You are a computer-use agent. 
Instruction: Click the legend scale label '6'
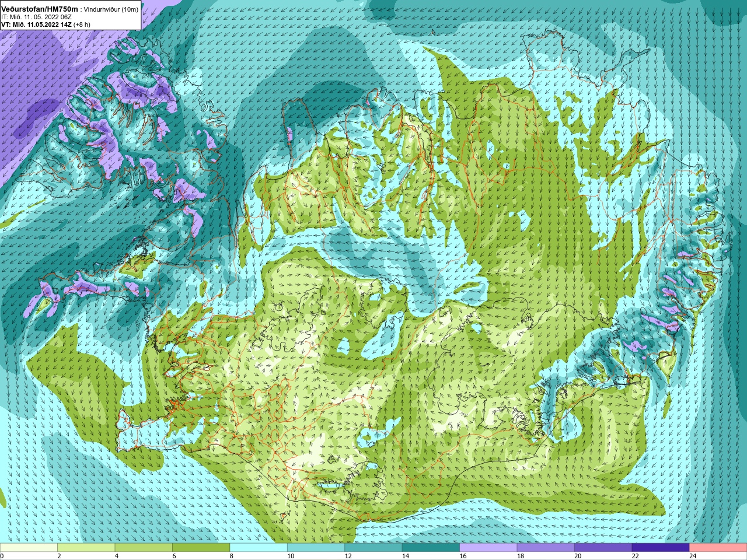174,556
